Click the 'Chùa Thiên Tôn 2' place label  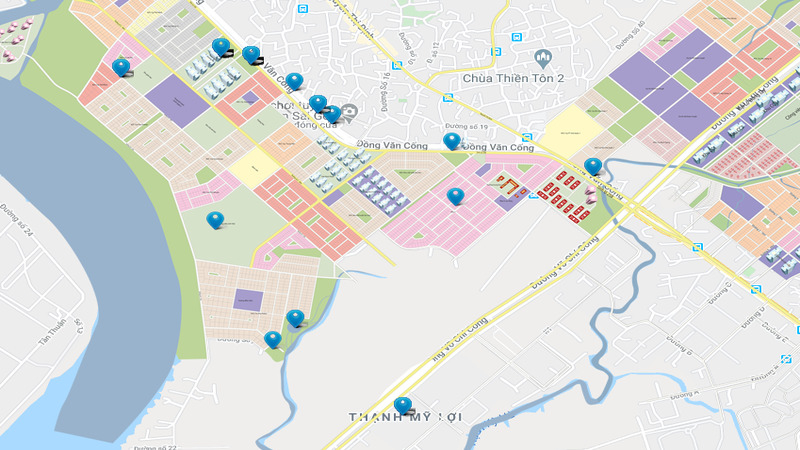(x=513, y=79)
